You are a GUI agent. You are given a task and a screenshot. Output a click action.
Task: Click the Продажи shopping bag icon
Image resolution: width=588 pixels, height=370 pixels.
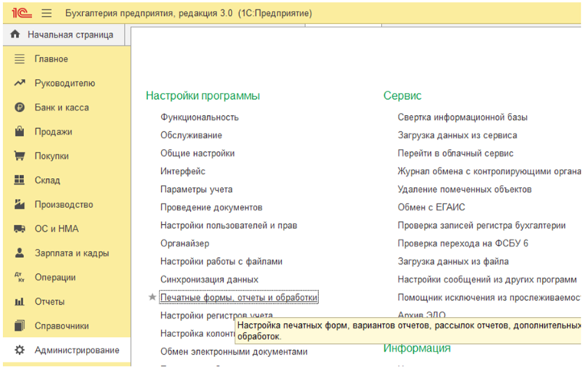pos(20,131)
